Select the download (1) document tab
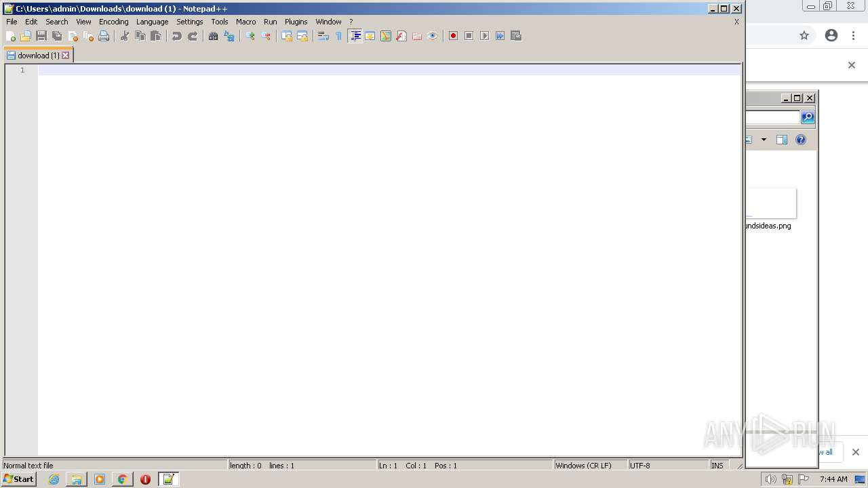 38,55
